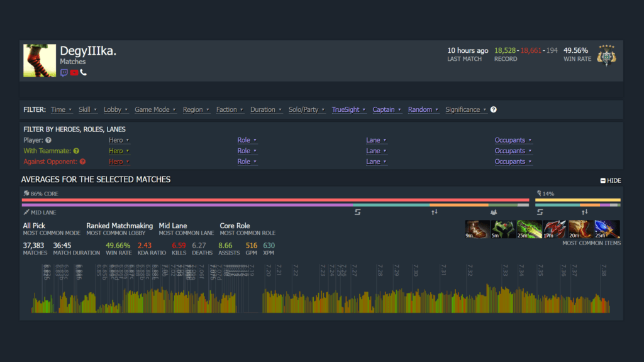Viewport: 644px width, 362px height.
Task: Click the phone contact icon
Action: (x=83, y=72)
